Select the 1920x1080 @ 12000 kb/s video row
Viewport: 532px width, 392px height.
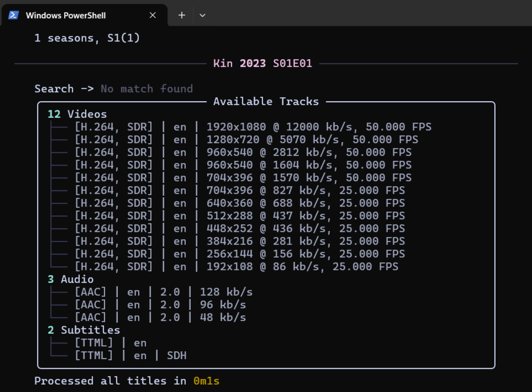tap(253, 127)
